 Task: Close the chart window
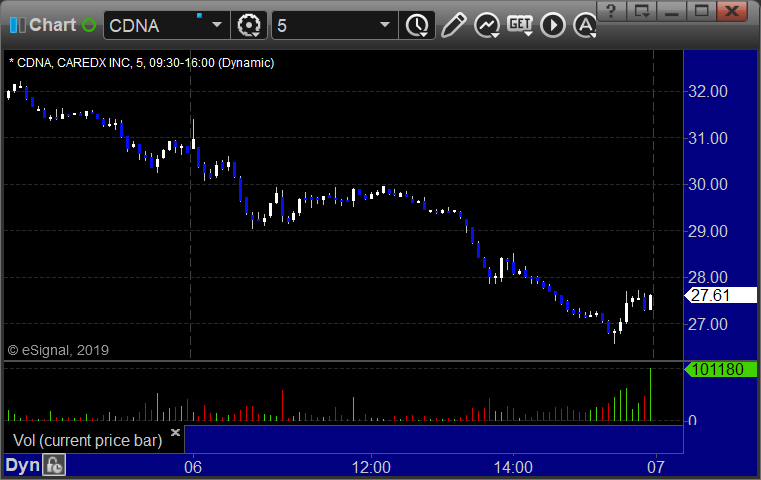click(x=732, y=10)
